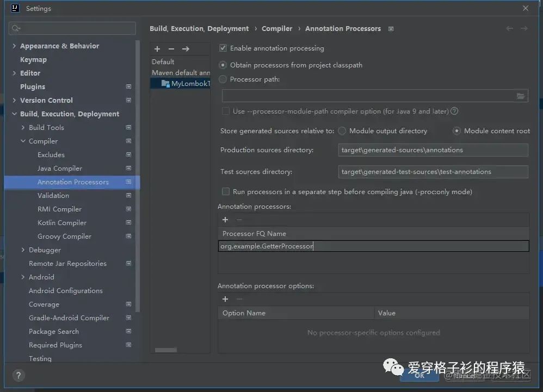Click the OK button

[419, 375]
